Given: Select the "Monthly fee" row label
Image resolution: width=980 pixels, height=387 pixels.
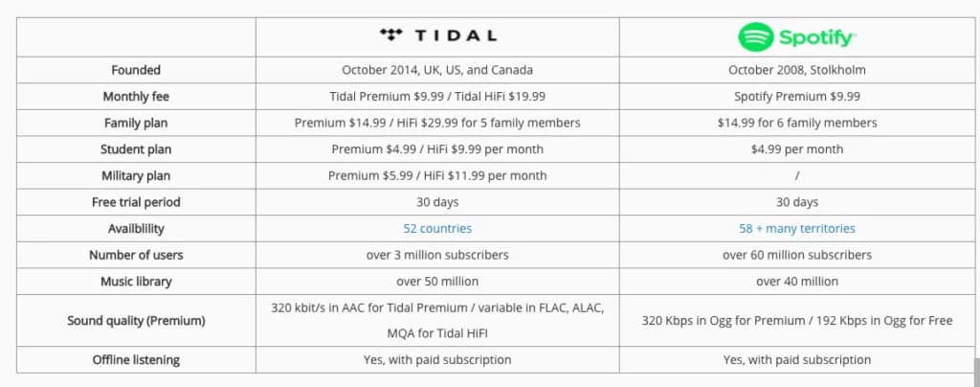Looking at the screenshot, I should [x=136, y=97].
